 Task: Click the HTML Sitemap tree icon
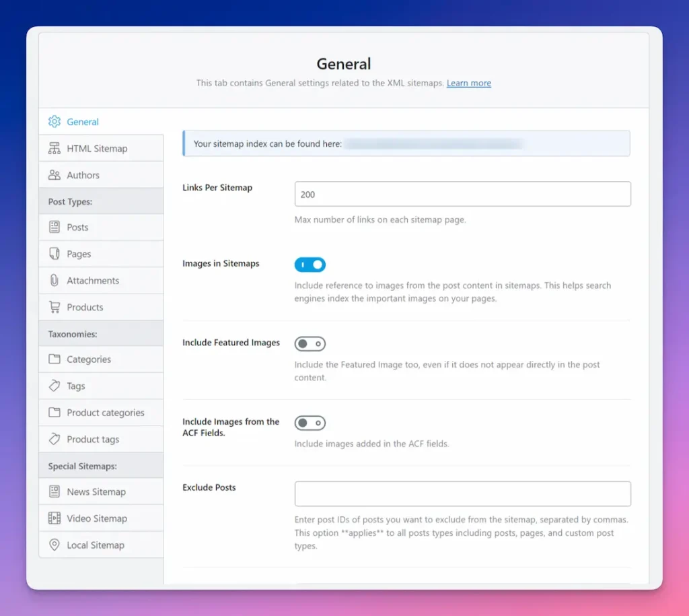pyautogui.click(x=55, y=149)
